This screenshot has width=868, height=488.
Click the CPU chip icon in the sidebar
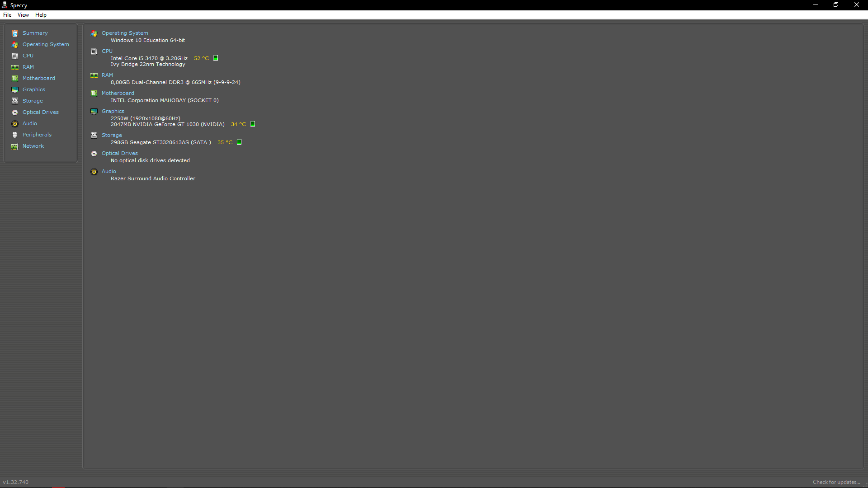click(x=15, y=56)
